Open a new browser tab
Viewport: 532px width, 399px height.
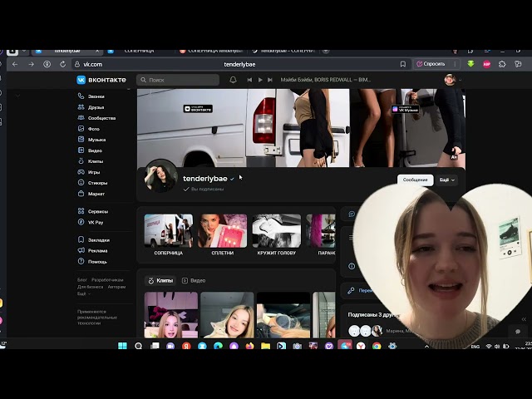point(326,52)
